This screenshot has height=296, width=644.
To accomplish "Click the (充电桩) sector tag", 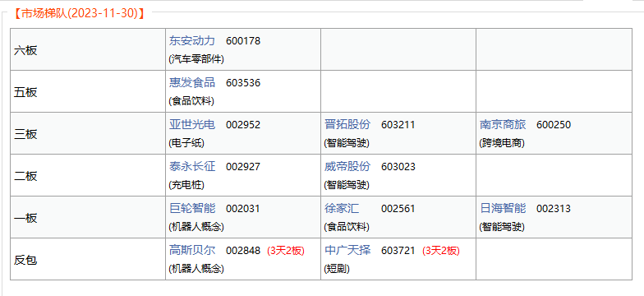I will pos(186,185).
